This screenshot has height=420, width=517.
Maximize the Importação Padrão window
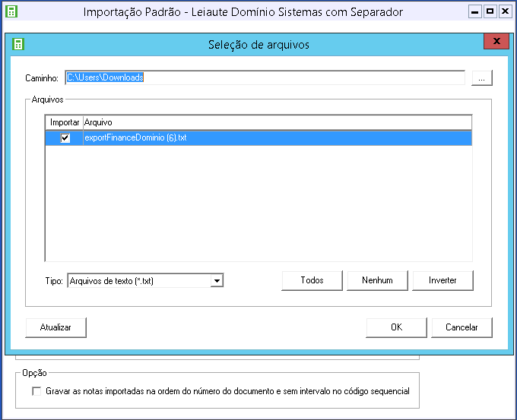[x=489, y=12]
